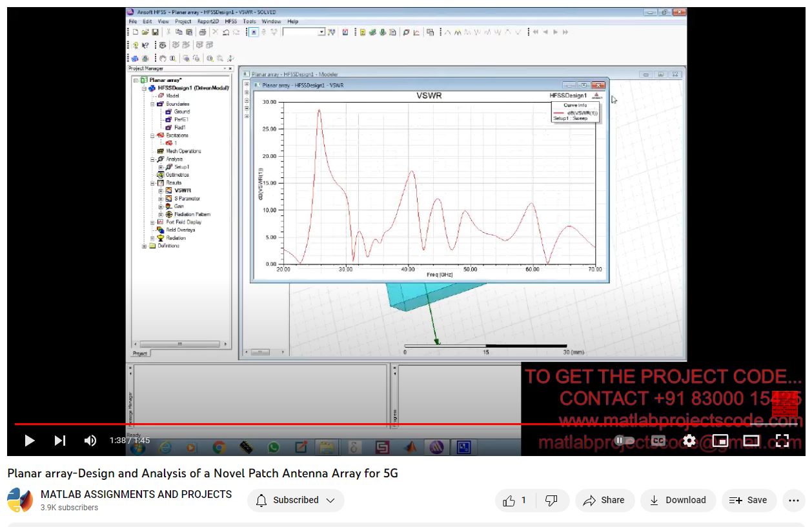Like the video with thumbs up

pos(515,500)
